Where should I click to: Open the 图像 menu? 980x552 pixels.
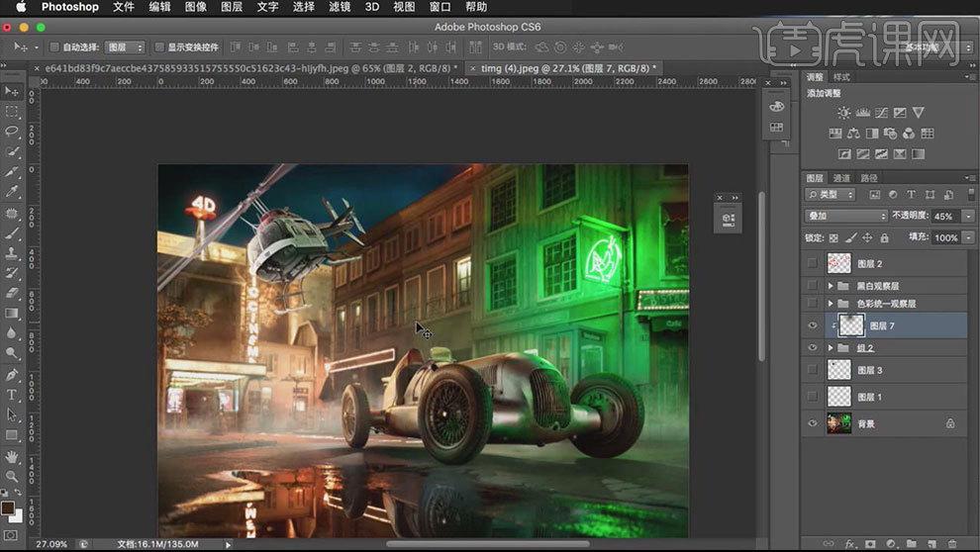click(196, 7)
